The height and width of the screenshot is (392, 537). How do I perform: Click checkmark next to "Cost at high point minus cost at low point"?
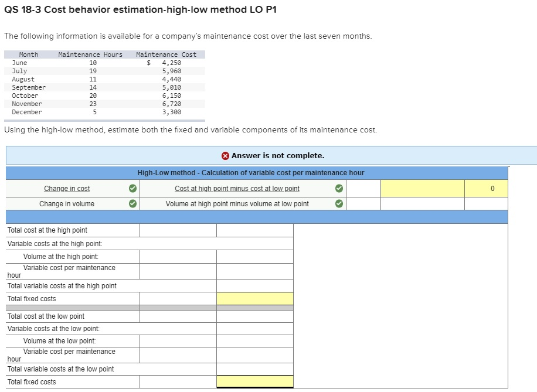tap(339, 188)
